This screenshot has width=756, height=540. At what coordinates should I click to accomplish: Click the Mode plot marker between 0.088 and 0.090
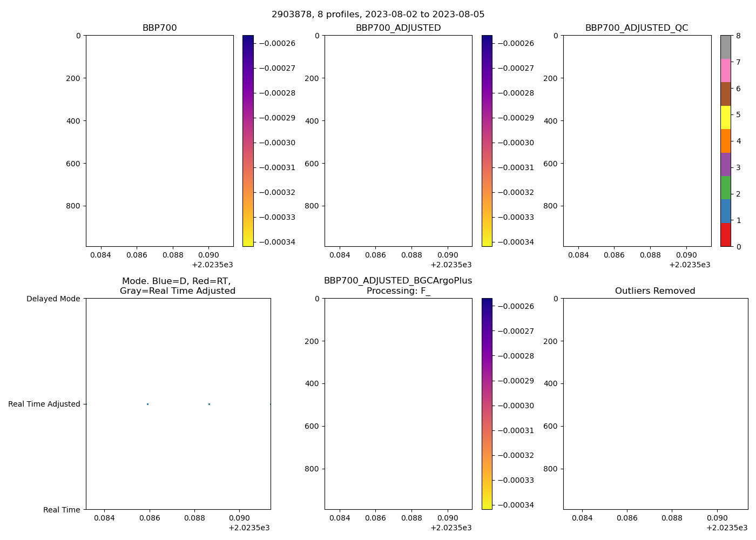tap(209, 404)
